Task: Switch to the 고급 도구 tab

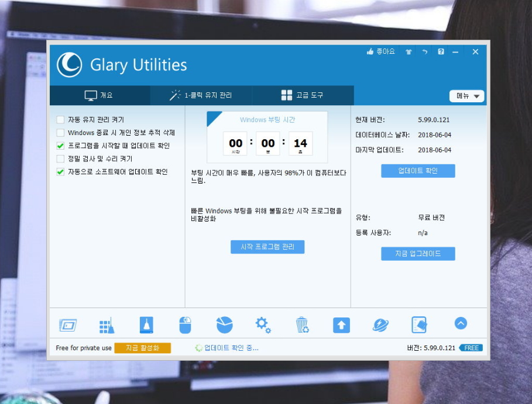Action: click(x=303, y=95)
